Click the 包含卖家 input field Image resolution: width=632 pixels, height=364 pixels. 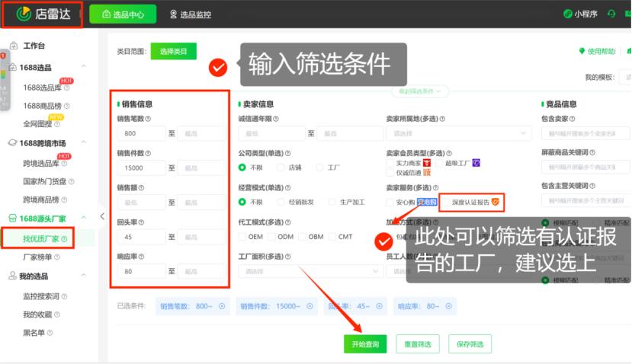[585, 133]
